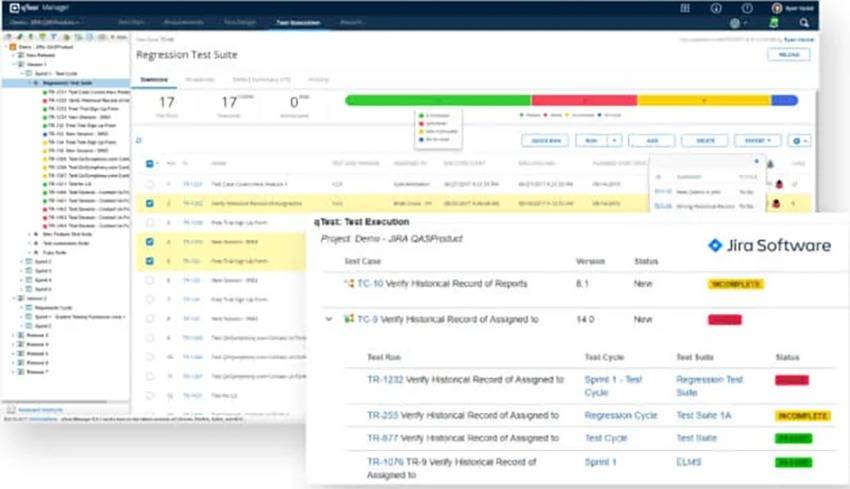This screenshot has width=850, height=489.
Task: Click the refresh icon above the table
Action: [139, 140]
